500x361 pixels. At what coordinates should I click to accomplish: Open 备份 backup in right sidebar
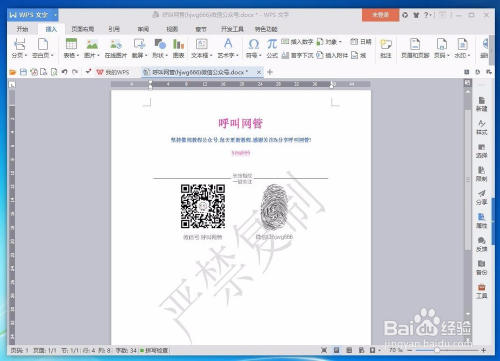point(481,268)
